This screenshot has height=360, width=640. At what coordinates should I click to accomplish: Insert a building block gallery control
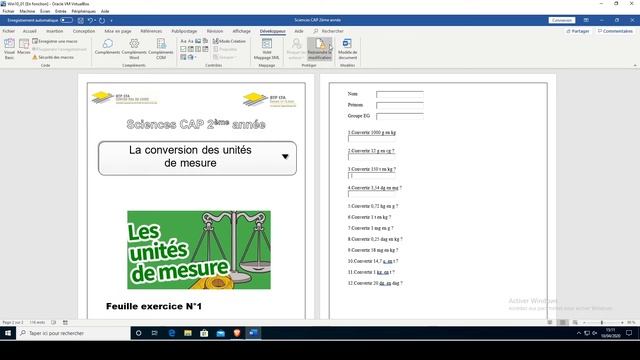205,41
